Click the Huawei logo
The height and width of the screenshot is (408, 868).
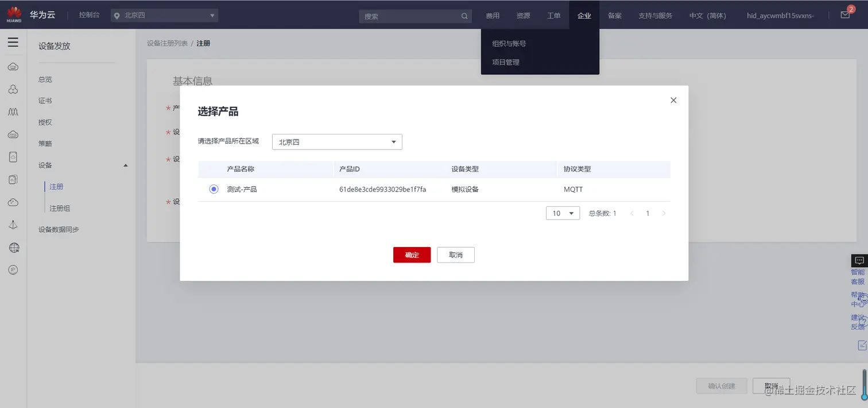pos(14,14)
